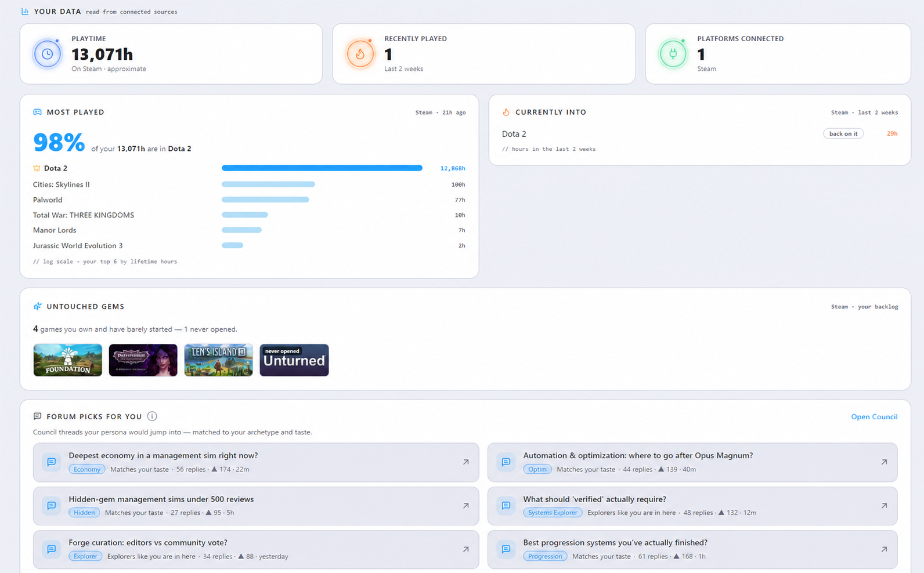Click arrow icon on 'verified' require thread
The width and height of the screenshot is (924, 573).
884,506
